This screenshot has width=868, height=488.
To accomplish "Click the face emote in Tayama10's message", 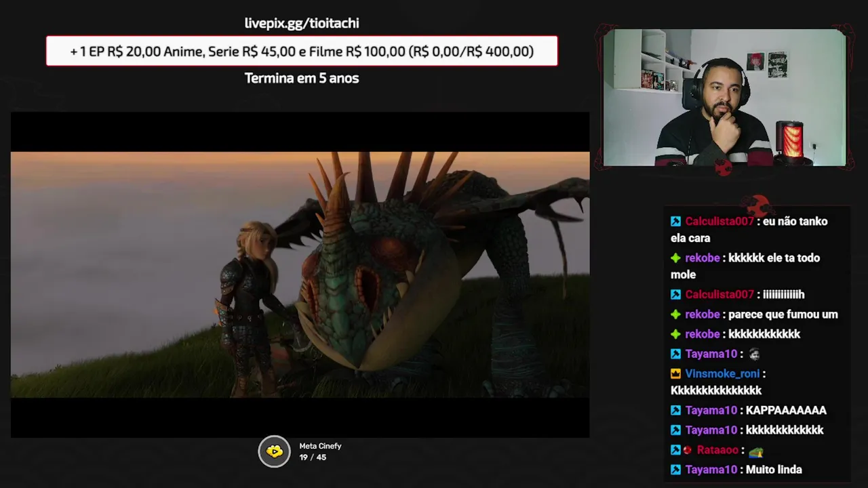I will tap(754, 354).
